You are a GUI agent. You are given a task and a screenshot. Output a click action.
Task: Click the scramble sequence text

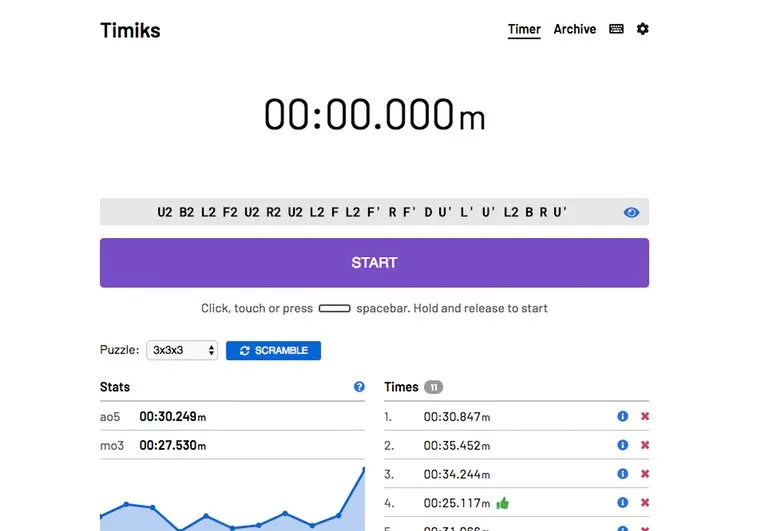coord(362,212)
